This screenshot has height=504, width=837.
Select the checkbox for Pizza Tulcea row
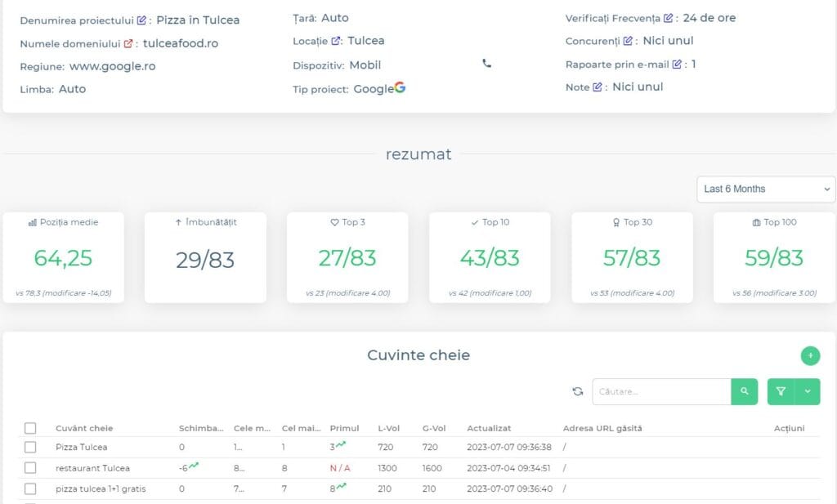(30, 447)
